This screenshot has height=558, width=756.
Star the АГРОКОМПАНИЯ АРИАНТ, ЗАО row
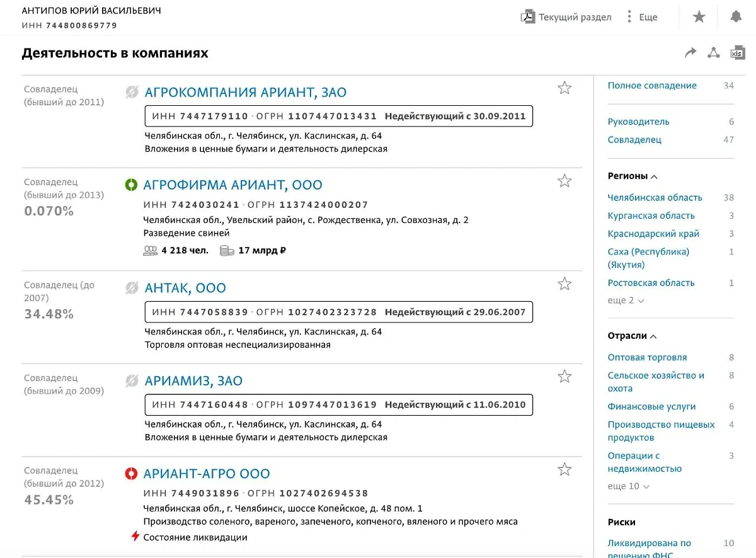click(564, 88)
